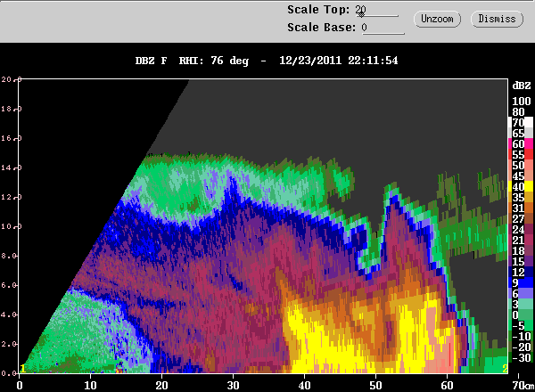Click the Unzoom button
Viewport: 535px width, 392px height.
tap(437, 19)
